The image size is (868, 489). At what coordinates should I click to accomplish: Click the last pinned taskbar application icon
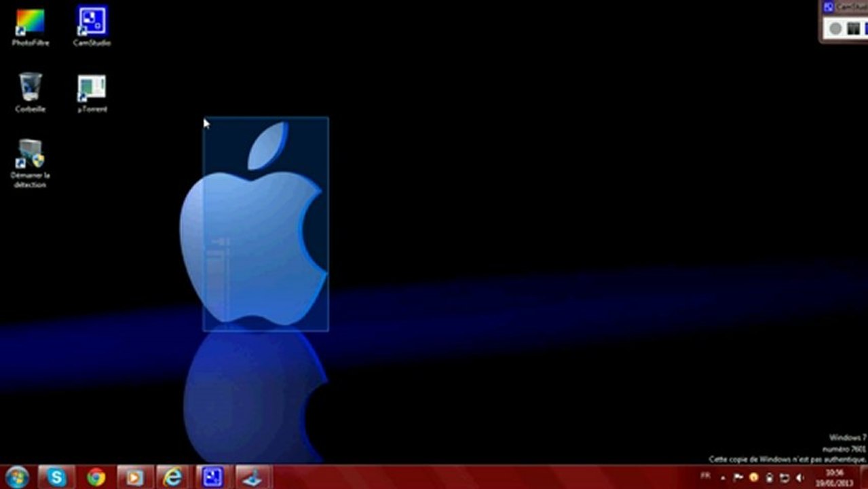(x=253, y=477)
